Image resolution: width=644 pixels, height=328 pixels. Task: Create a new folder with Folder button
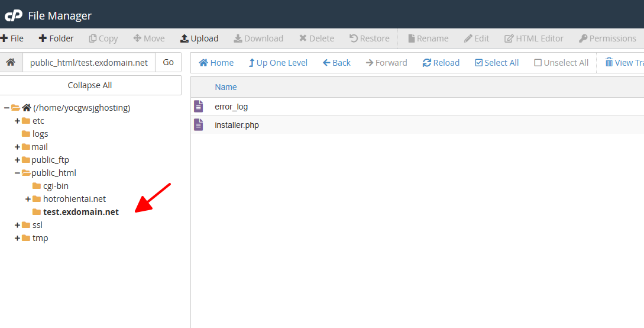(x=56, y=38)
